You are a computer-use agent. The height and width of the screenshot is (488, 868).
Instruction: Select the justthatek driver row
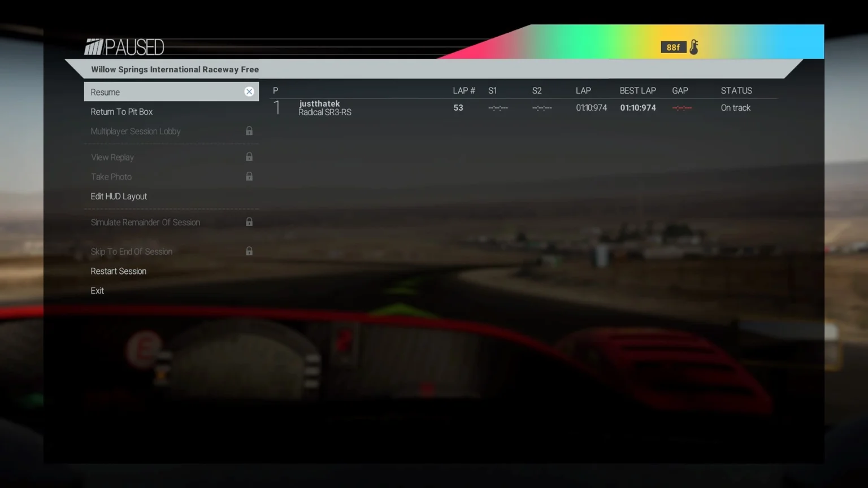click(524, 108)
